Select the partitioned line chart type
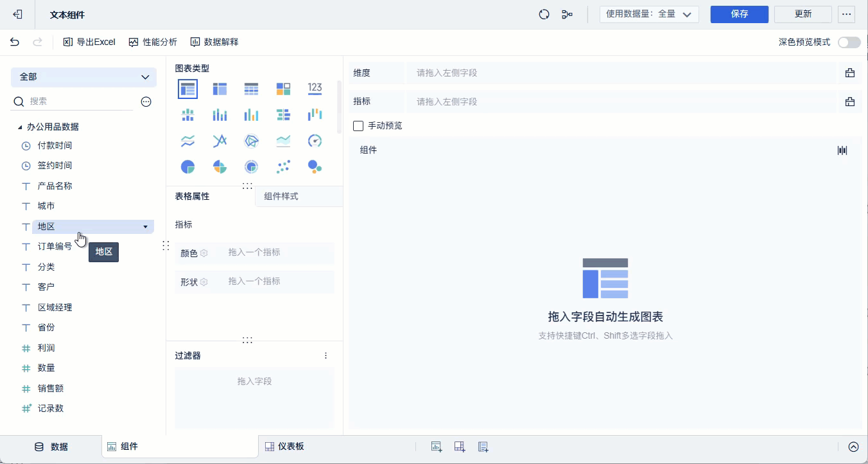Viewport: 868px width, 464px height. [187, 141]
